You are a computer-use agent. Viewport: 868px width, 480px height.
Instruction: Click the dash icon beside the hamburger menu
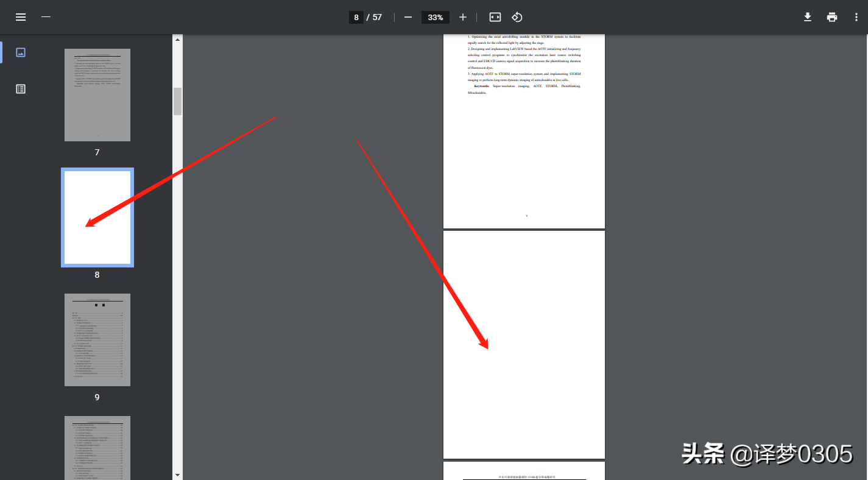[46, 17]
